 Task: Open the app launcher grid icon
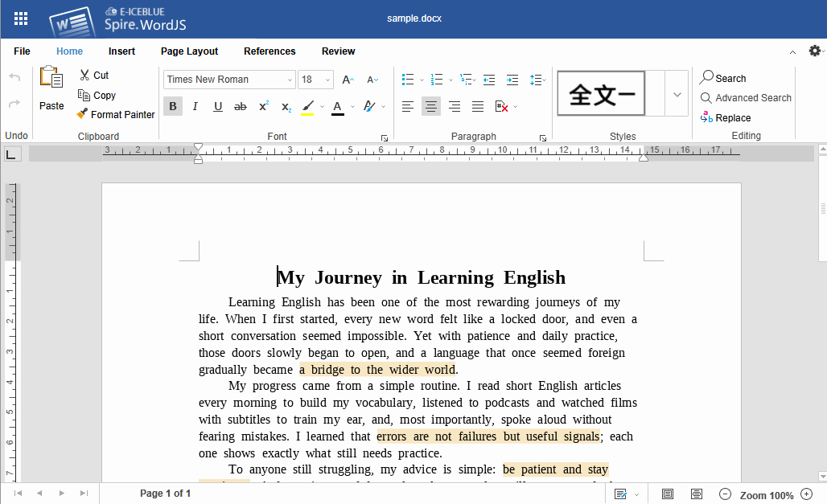click(21, 19)
